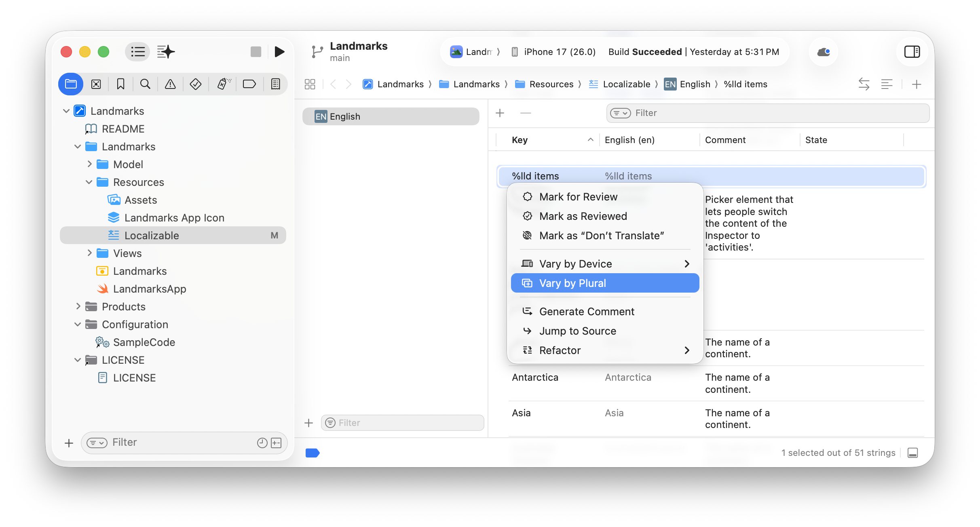Toggle the right inspector panel
This screenshot has height=527, width=980.
912,52
